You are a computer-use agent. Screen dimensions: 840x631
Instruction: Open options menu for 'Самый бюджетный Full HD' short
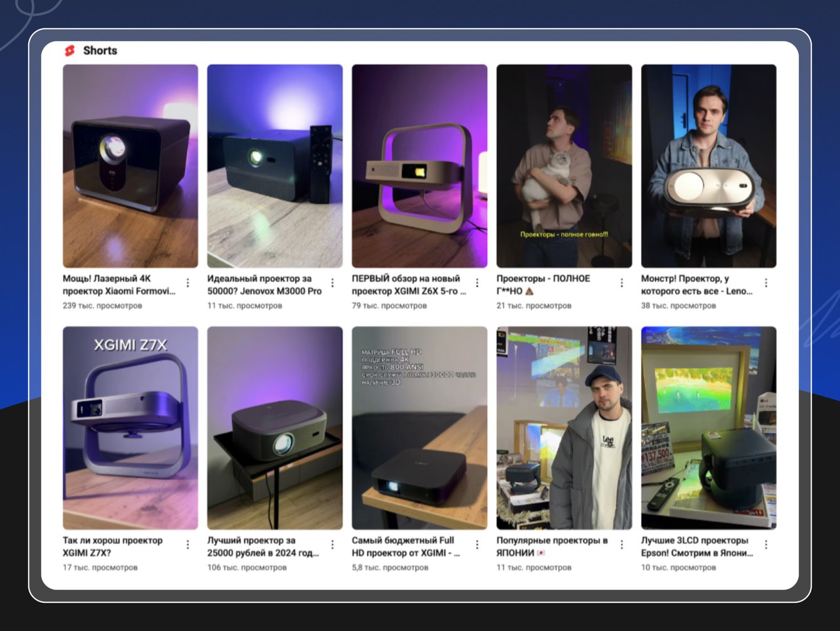coord(477,545)
